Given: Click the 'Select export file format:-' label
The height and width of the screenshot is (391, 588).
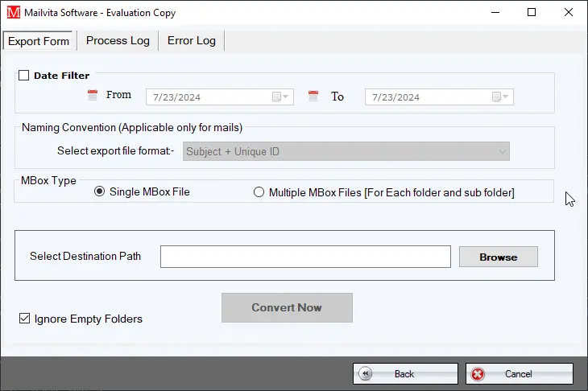Looking at the screenshot, I should [x=115, y=150].
